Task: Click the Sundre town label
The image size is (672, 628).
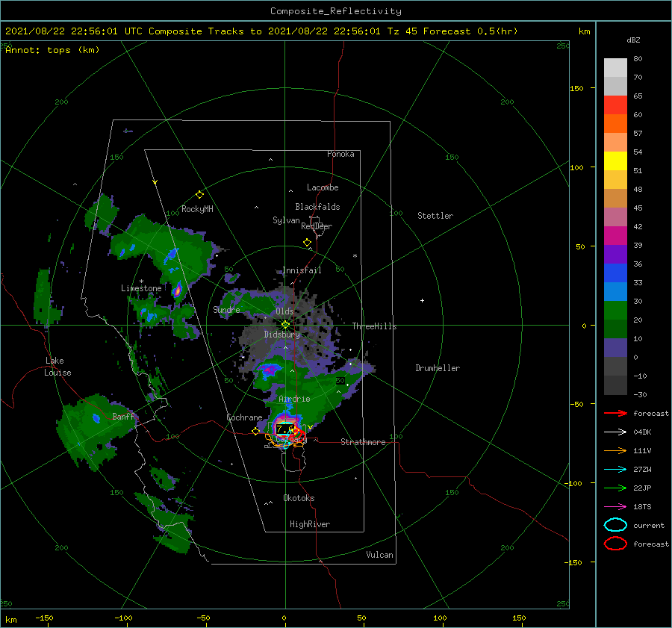Action: [x=226, y=309]
